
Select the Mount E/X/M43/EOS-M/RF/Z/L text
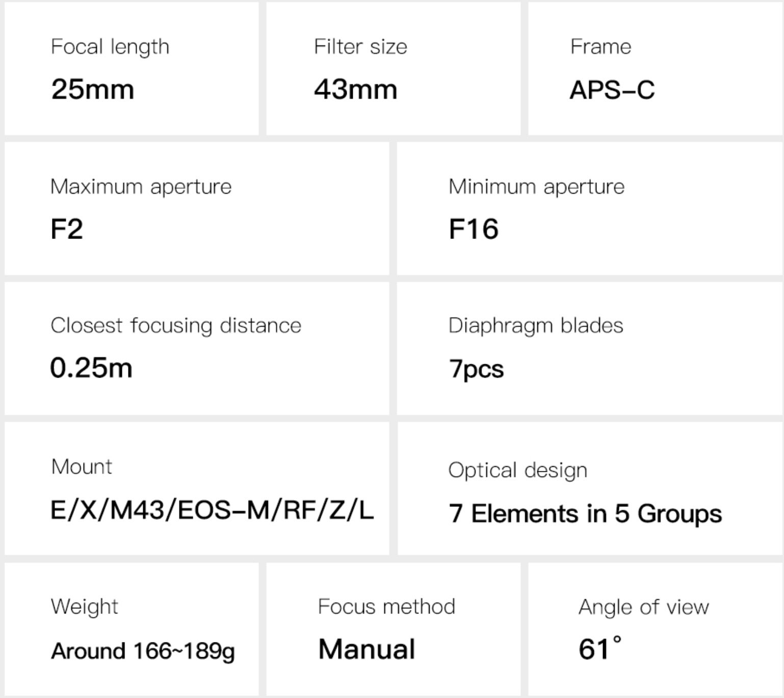(x=212, y=510)
